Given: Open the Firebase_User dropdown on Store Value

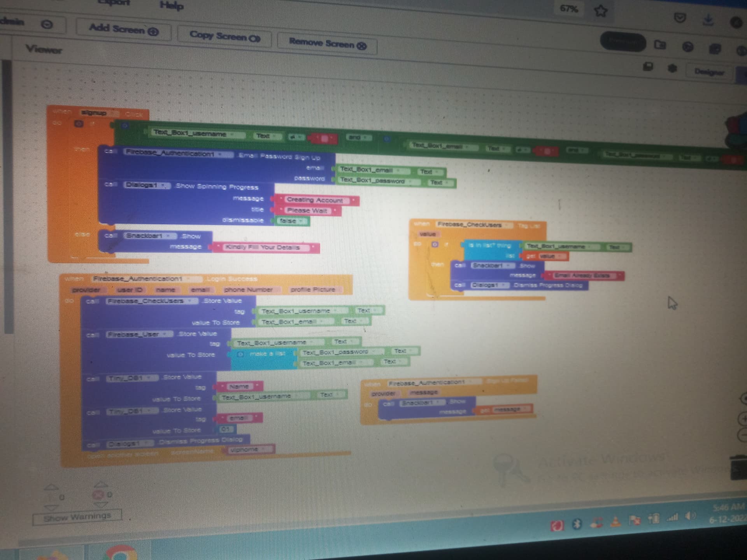Looking at the screenshot, I should (x=139, y=334).
